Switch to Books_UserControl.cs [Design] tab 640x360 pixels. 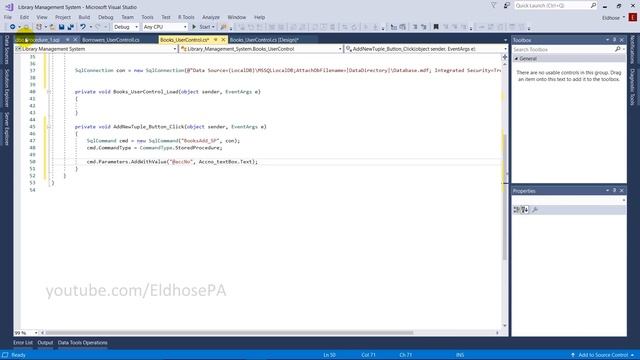(x=264, y=40)
